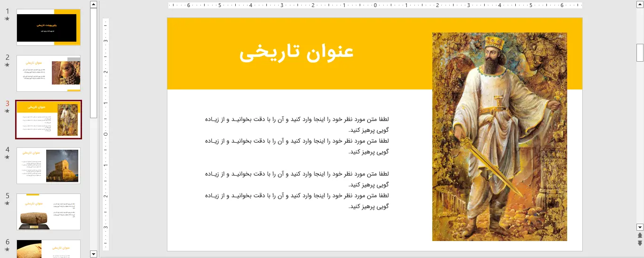Select slide 1 thumbnail with black title
Viewport: 644px width, 258px height.
tap(49, 27)
